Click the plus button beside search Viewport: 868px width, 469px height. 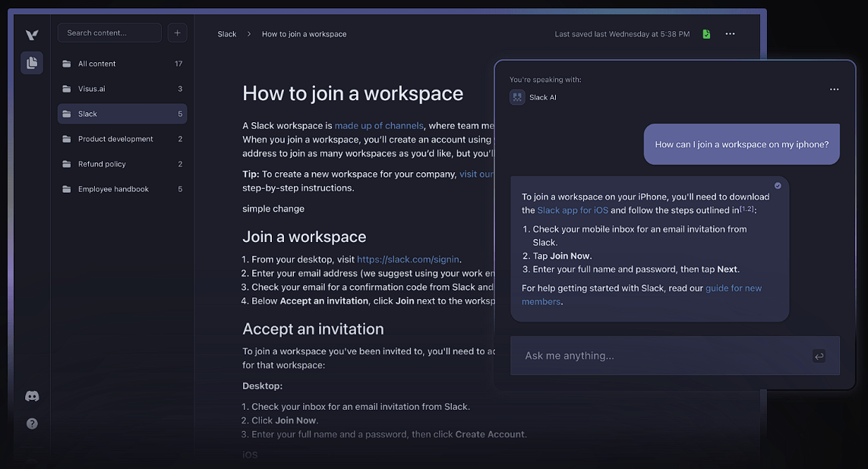pyautogui.click(x=177, y=33)
